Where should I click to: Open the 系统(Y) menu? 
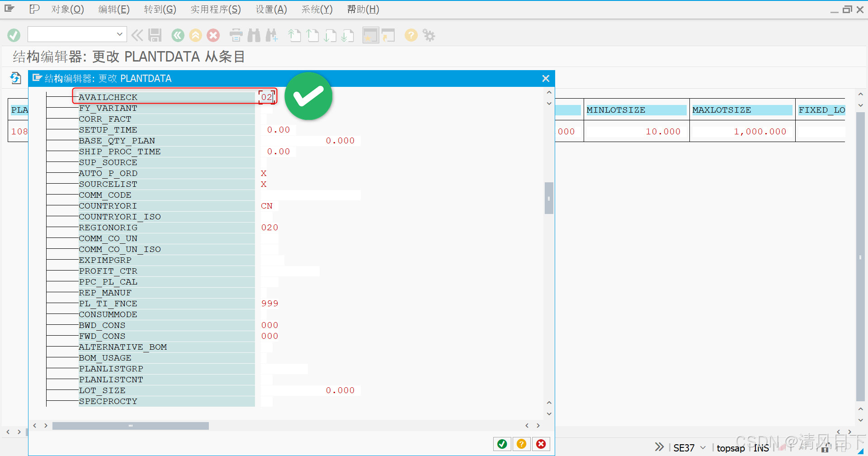point(316,9)
